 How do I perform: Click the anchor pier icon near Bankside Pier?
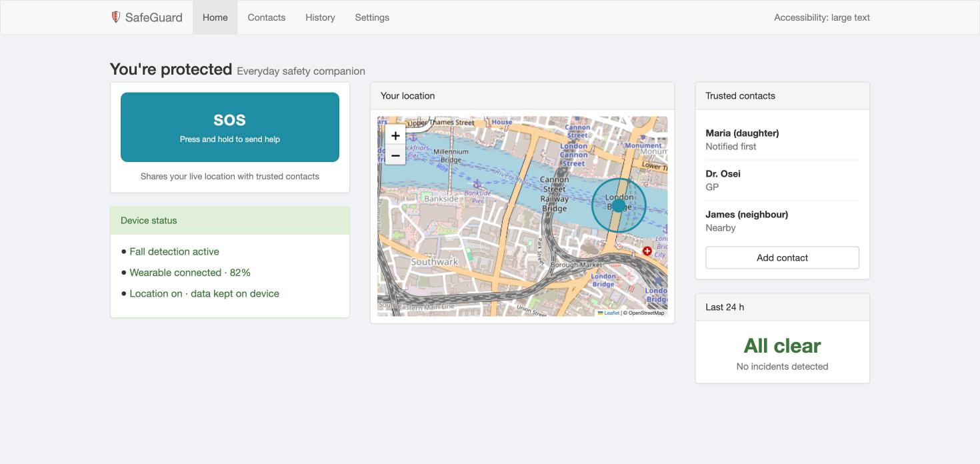click(x=477, y=184)
